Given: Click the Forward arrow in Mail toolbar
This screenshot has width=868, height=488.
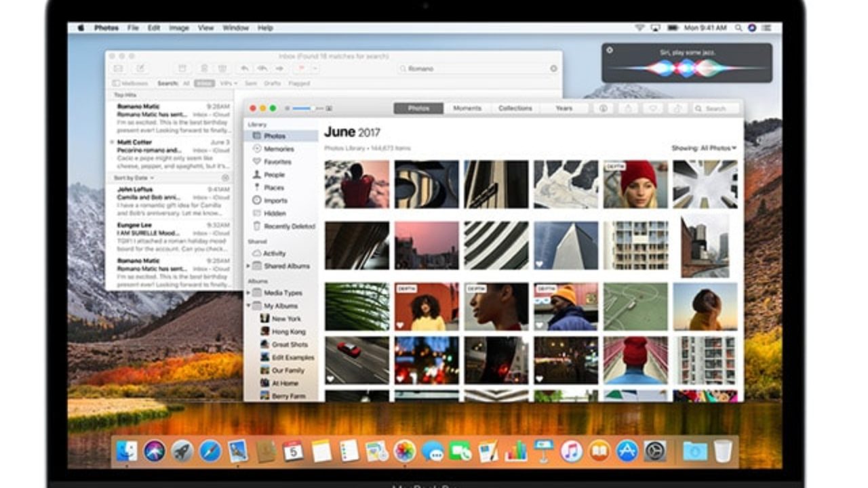Looking at the screenshot, I should [x=279, y=68].
